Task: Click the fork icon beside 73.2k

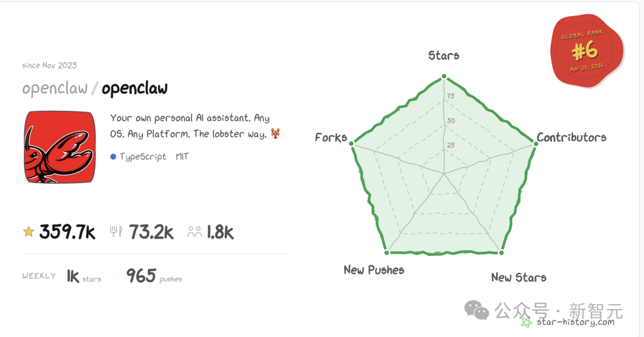Action: pos(116,232)
